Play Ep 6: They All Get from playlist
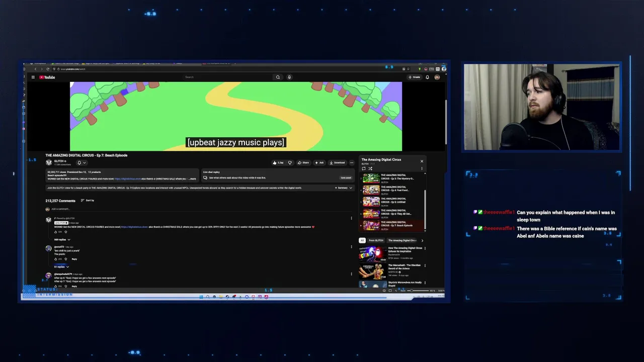The image size is (644, 362). (x=392, y=213)
